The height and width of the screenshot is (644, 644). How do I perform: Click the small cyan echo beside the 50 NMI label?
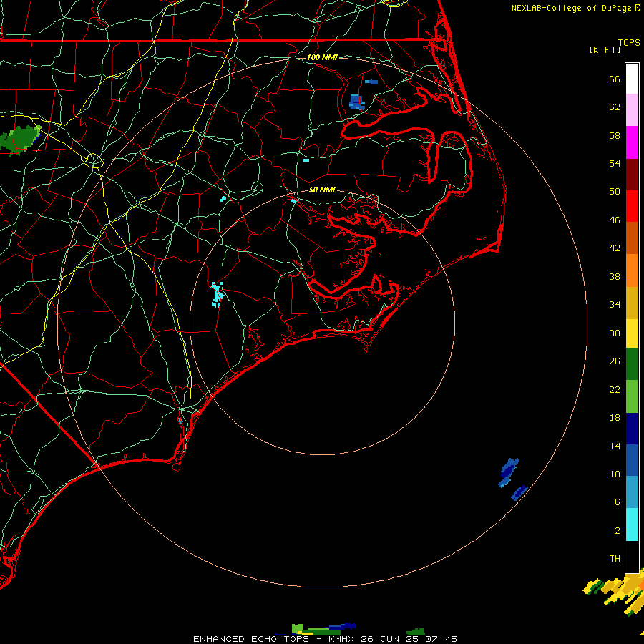[x=293, y=200]
